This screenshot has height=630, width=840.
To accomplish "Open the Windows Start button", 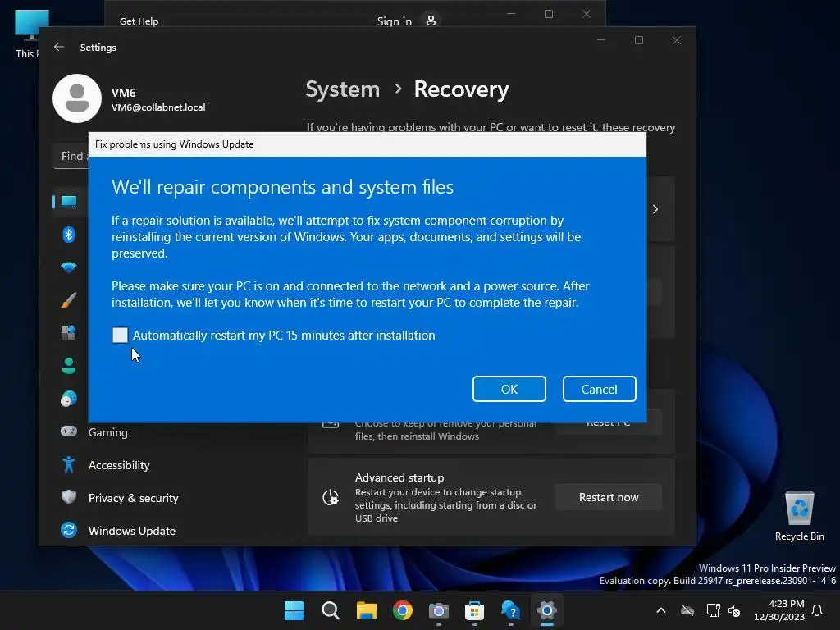I will click(294, 610).
